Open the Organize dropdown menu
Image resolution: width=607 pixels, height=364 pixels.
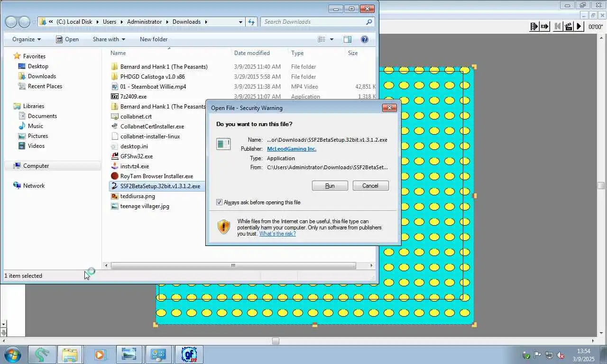point(27,39)
